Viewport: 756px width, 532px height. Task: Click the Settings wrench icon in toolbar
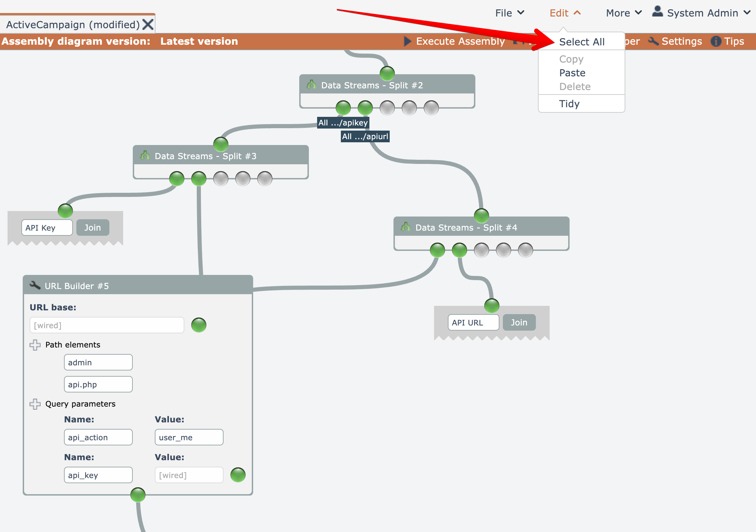coord(653,41)
